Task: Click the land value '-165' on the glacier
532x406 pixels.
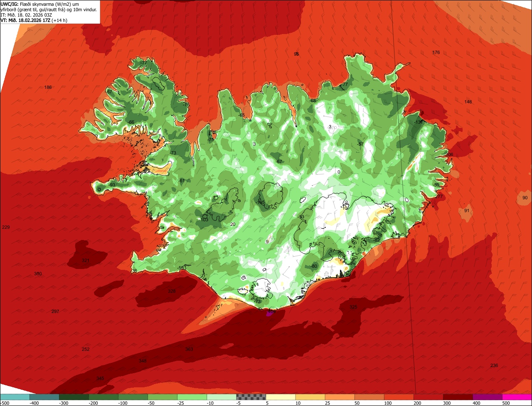Action: tap(261, 202)
